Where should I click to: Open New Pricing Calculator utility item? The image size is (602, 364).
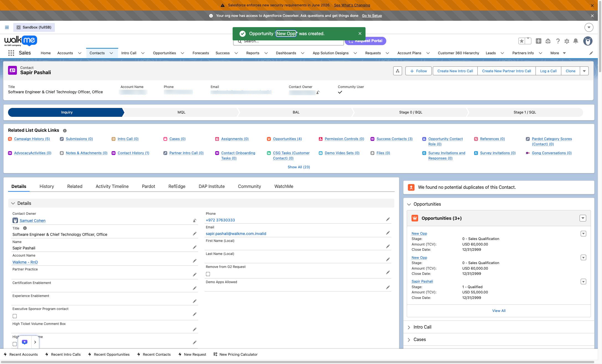(x=235, y=355)
